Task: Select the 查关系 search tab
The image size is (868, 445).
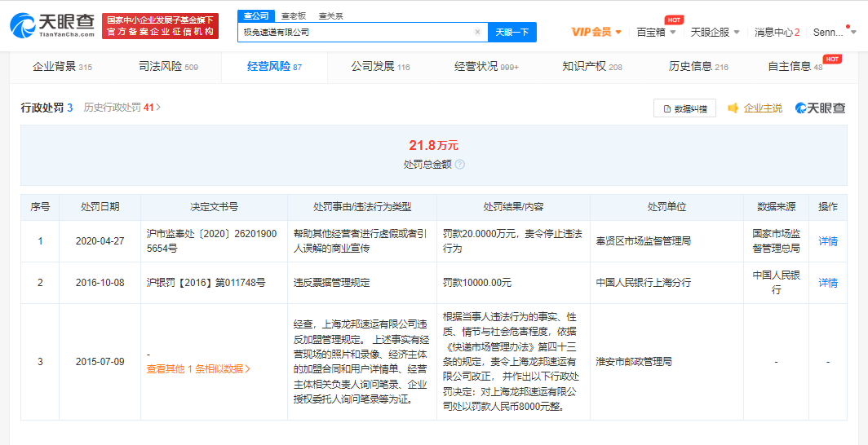Action: (x=330, y=16)
